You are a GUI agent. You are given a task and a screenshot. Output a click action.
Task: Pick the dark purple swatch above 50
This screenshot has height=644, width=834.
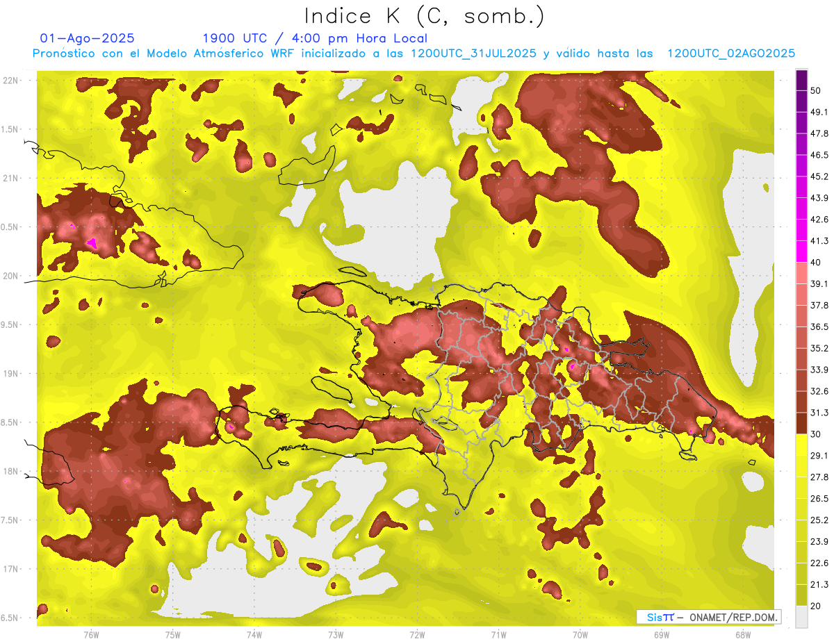[801, 80]
